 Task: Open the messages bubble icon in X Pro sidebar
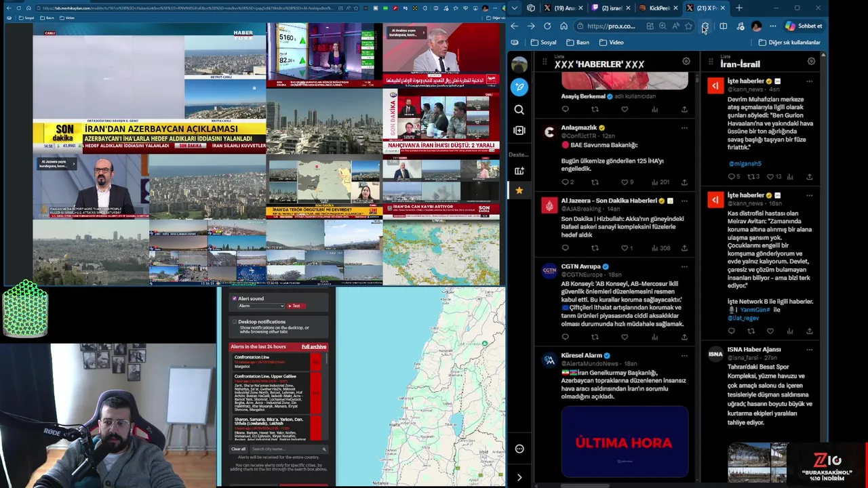coord(519,449)
